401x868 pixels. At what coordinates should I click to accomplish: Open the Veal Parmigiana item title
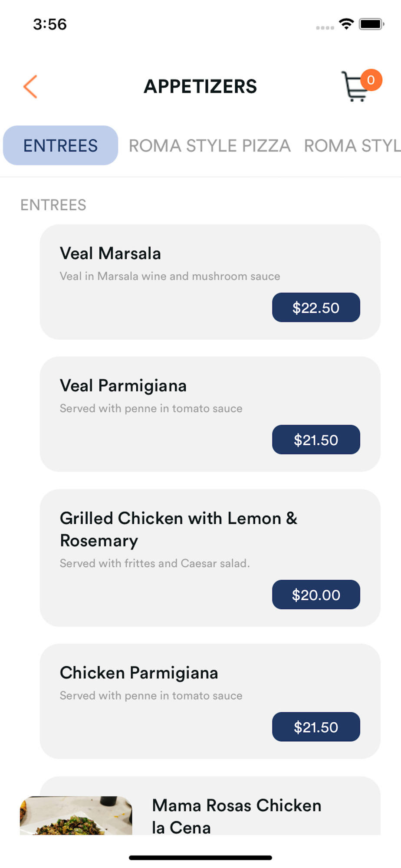[x=123, y=385]
